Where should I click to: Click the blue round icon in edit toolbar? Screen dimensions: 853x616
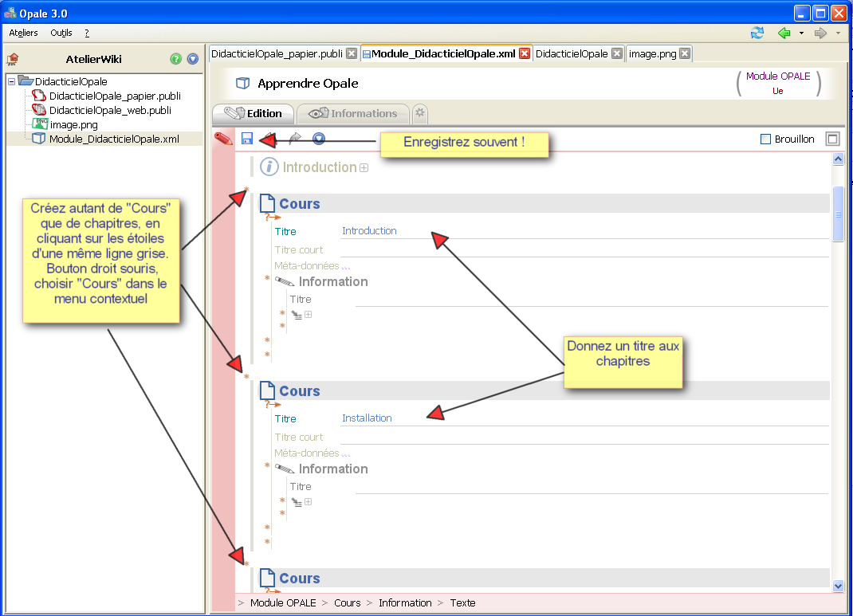pyautogui.click(x=319, y=139)
